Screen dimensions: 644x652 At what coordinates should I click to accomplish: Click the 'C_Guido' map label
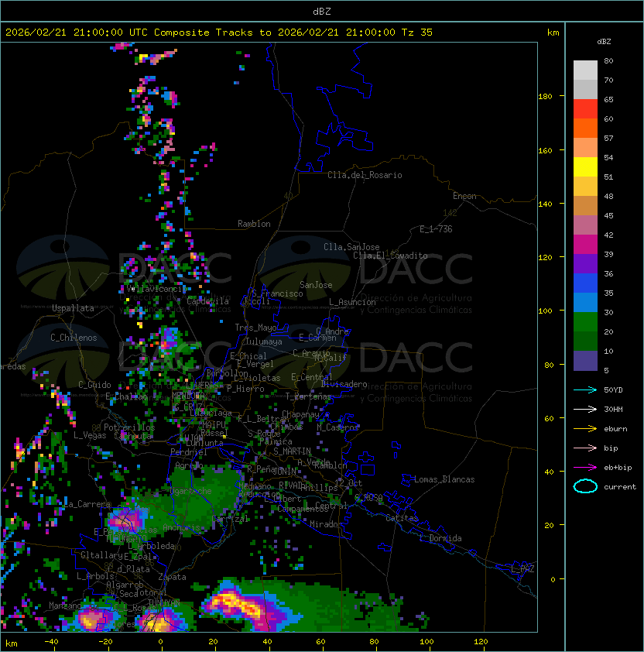(x=94, y=385)
